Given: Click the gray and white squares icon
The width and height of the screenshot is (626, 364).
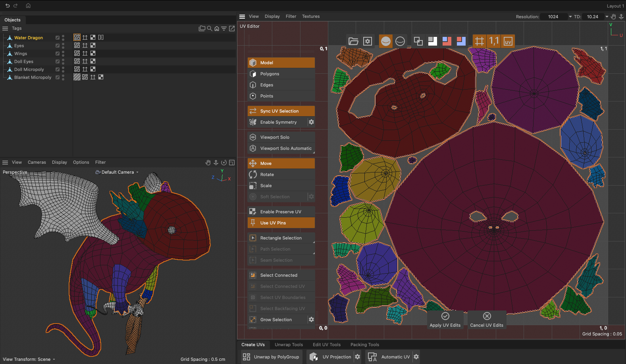Looking at the screenshot, I should point(433,41).
